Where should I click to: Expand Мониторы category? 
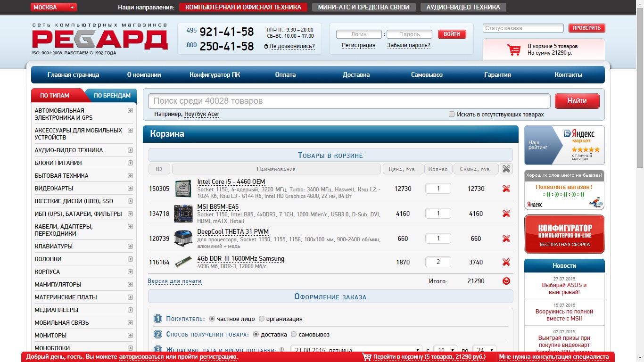(130, 336)
